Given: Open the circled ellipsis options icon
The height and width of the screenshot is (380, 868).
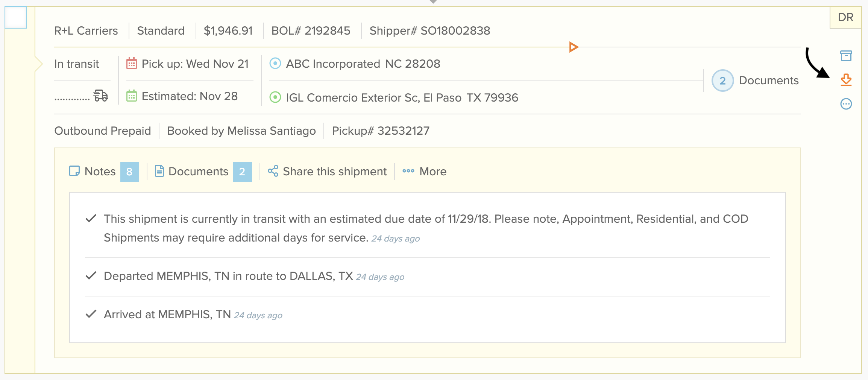Looking at the screenshot, I should pyautogui.click(x=846, y=104).
